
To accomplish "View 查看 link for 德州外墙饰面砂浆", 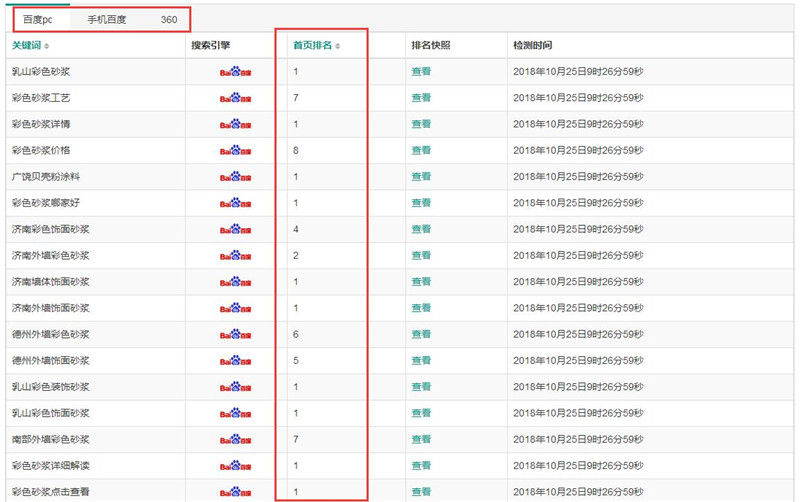I will point(421,361).
